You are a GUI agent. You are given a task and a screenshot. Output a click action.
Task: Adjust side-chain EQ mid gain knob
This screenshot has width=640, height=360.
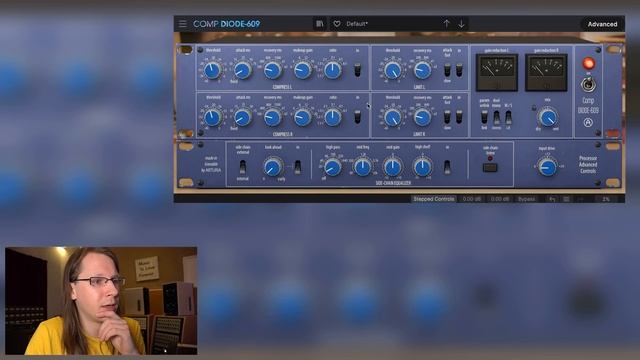pyautogui.click(x=393, y=167)
